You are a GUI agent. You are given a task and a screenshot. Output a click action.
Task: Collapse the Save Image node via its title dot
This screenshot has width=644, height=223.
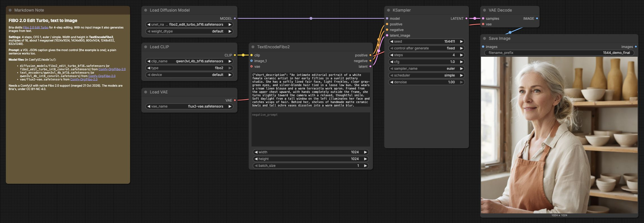485,38
